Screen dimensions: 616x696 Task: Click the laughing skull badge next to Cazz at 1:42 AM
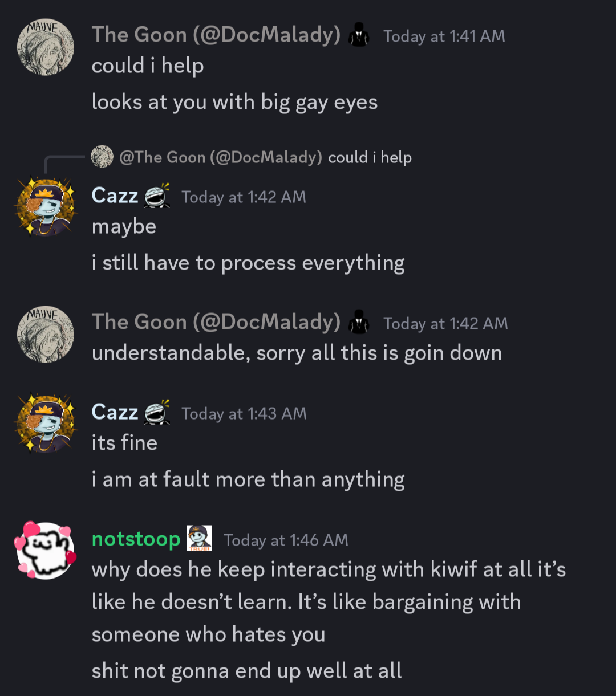[157, 196]
